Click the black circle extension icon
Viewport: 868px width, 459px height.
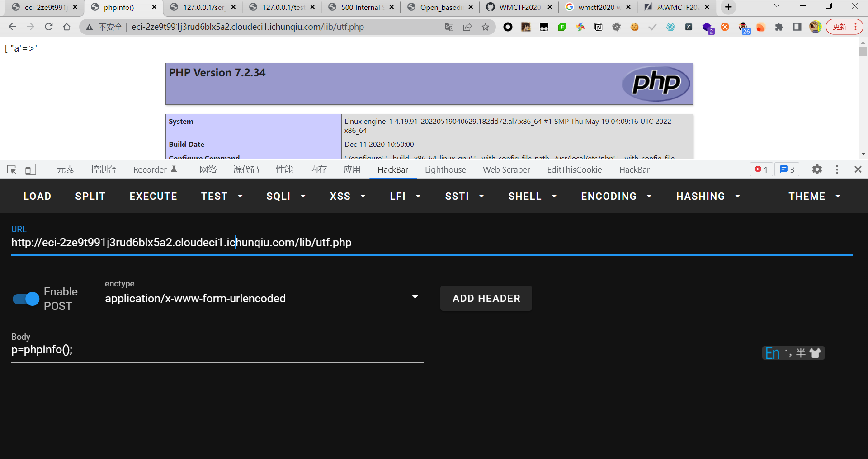[508, 27]
